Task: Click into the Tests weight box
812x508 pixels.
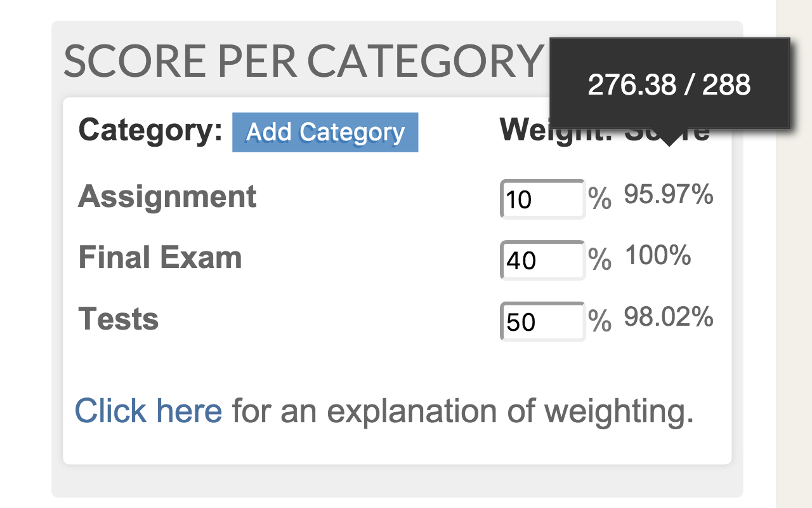Action: pos(542,322)
